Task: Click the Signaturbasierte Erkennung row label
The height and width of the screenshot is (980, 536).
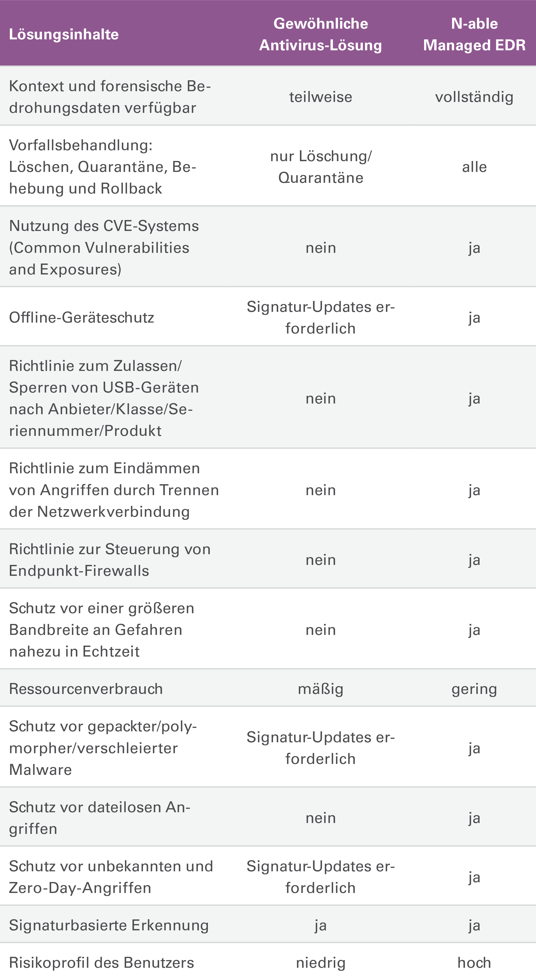Action: [x=109, y=925]
